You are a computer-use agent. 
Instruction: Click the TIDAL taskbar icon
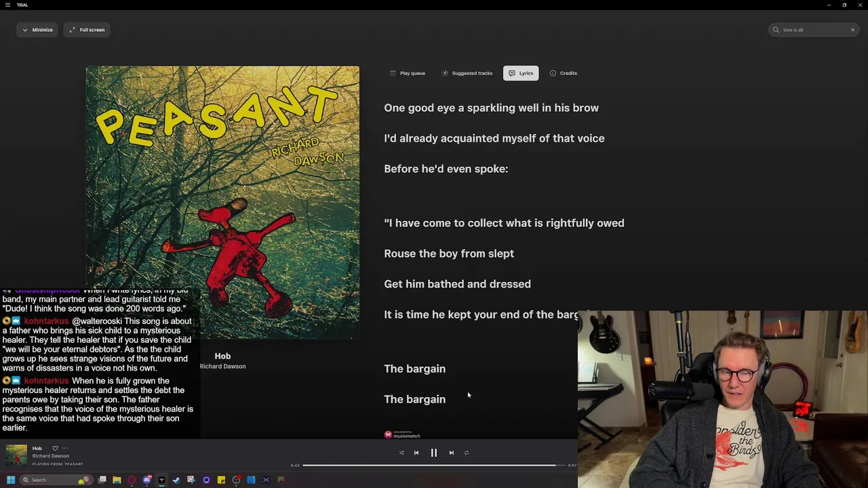point(161,480)
